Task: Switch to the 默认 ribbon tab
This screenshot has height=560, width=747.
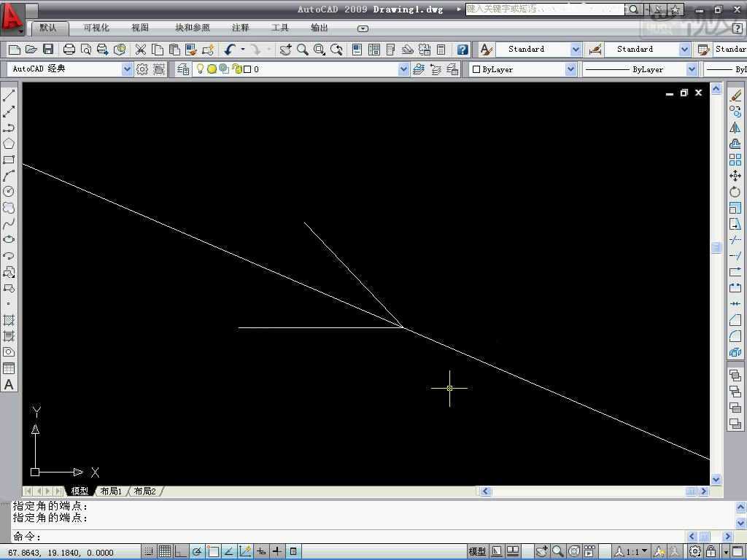Action: [47, 28]
